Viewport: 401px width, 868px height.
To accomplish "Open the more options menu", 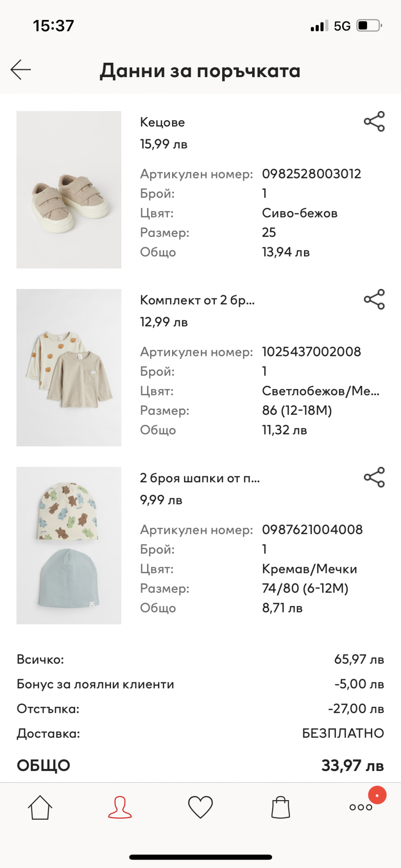I will tap(361, 807).
